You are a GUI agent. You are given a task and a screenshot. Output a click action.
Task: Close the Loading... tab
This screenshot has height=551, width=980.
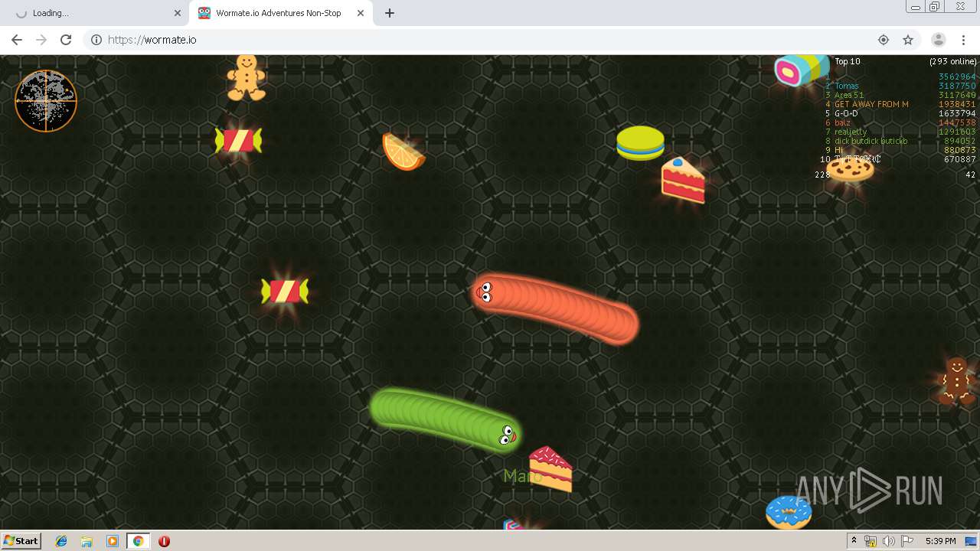point(178,13)
